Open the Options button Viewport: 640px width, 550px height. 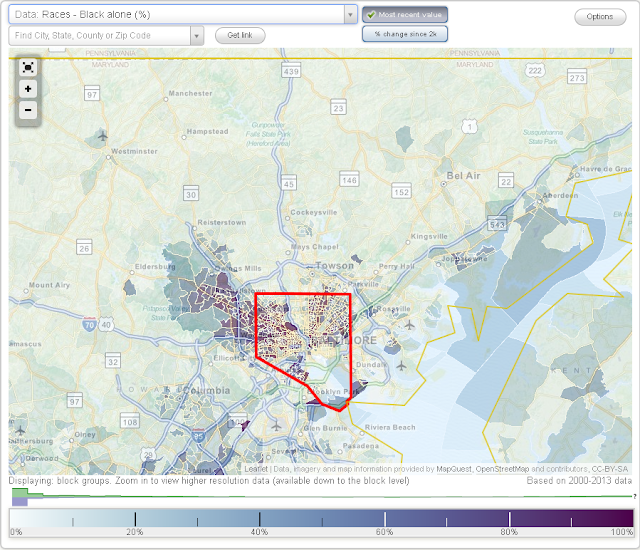(600, 17)
